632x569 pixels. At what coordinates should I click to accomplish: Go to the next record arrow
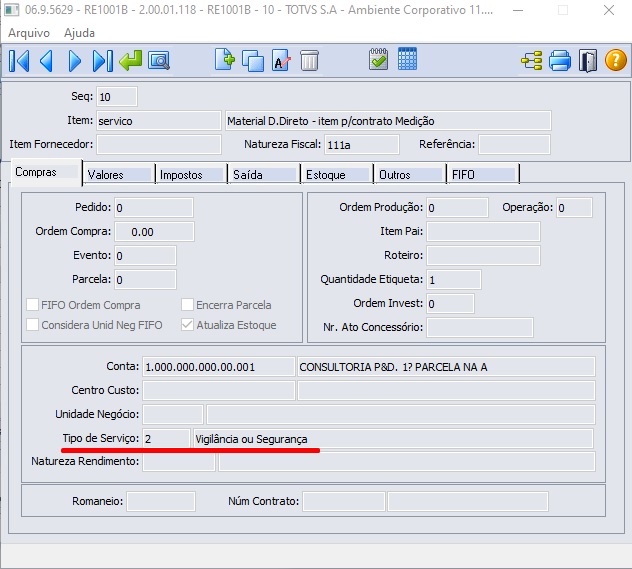tap(75, 61)
